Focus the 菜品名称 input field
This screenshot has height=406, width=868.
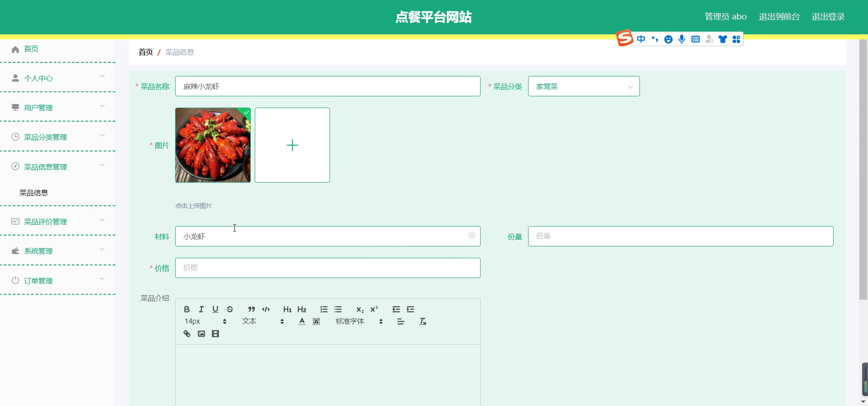[x=328, y=86]
